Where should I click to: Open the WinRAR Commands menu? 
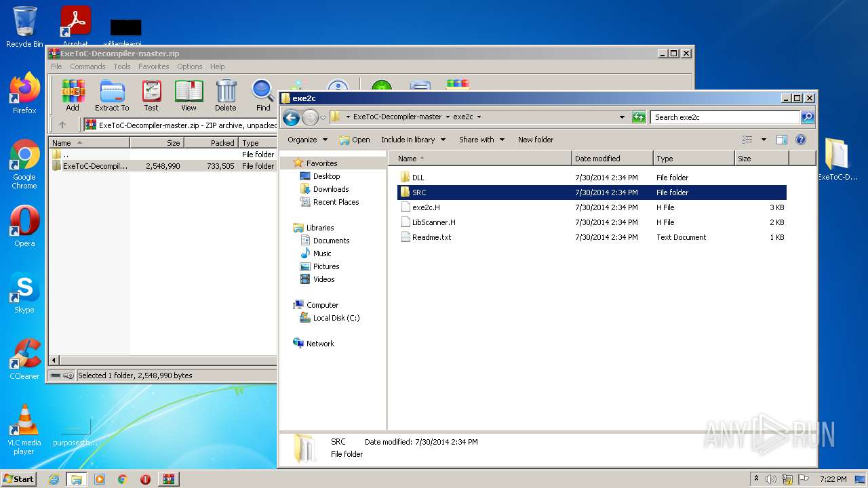[x=87, y=66]
